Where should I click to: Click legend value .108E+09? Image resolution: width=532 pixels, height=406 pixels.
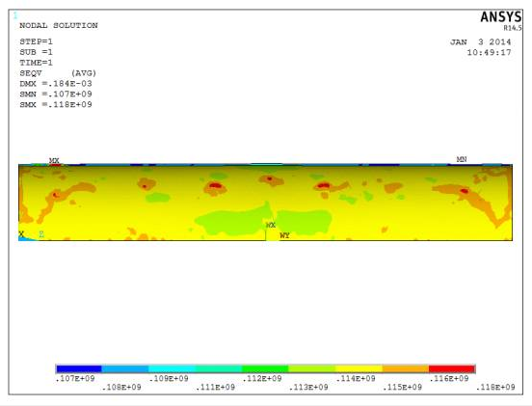tap(121, 388)
